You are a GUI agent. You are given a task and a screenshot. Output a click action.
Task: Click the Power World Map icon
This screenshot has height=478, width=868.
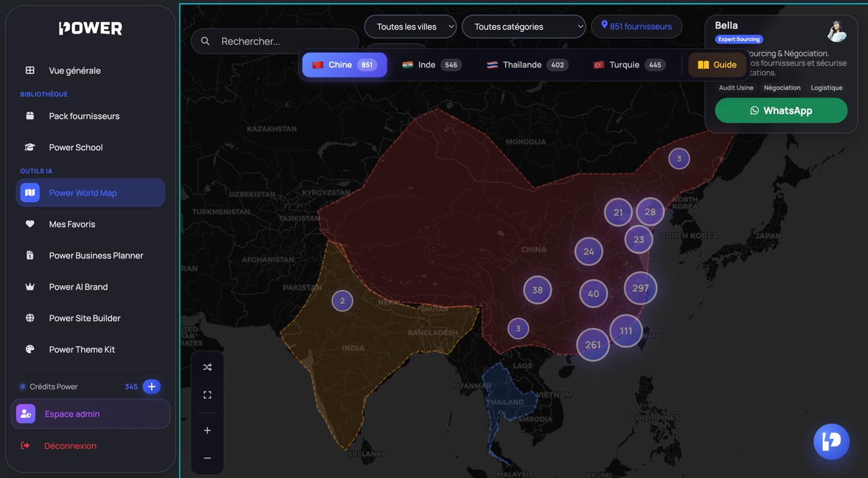click(30, 193)
